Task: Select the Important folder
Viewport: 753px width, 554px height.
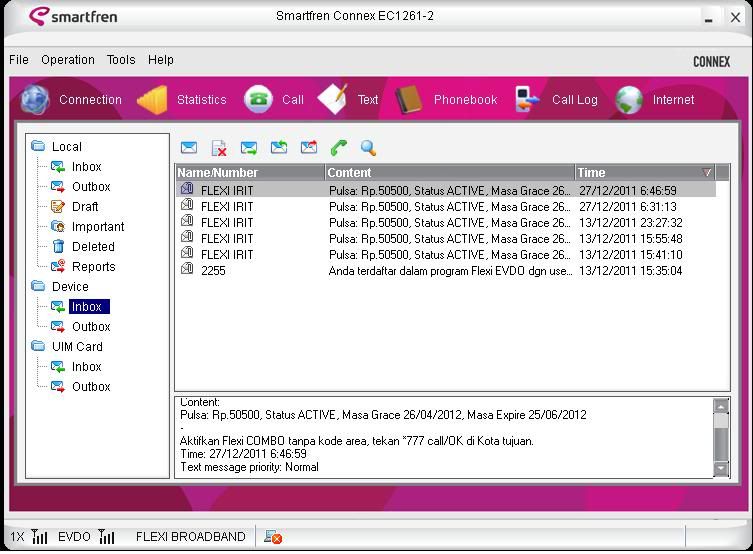Action: click(x=98, y=227)
